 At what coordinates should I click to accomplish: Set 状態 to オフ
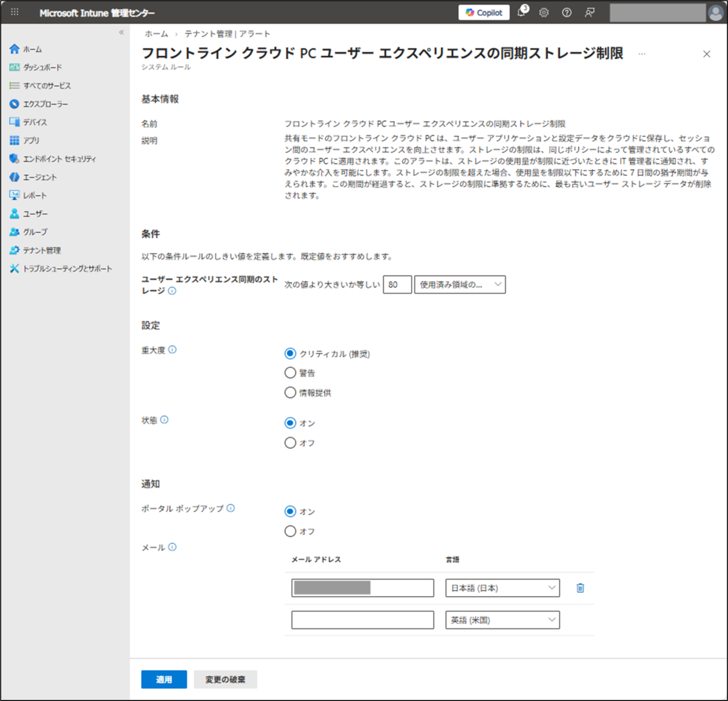[x=291, y=442]
